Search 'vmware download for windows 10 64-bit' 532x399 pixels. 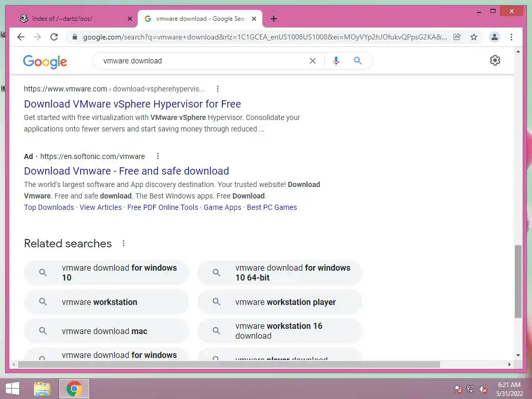coord(280,272)
